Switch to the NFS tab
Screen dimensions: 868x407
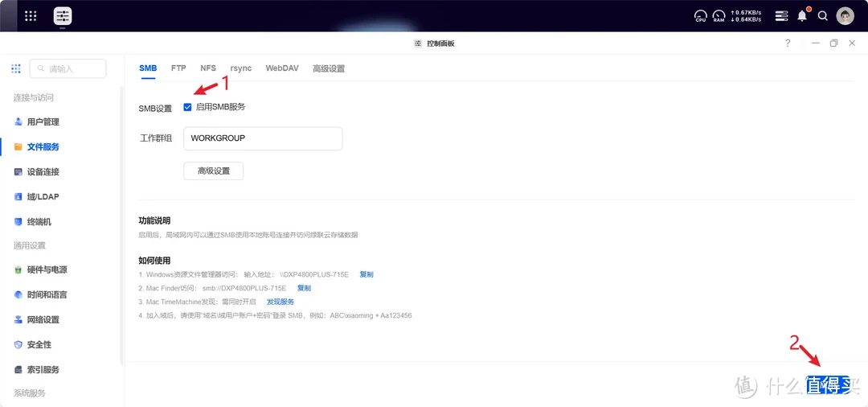click(x=208, y=68)
